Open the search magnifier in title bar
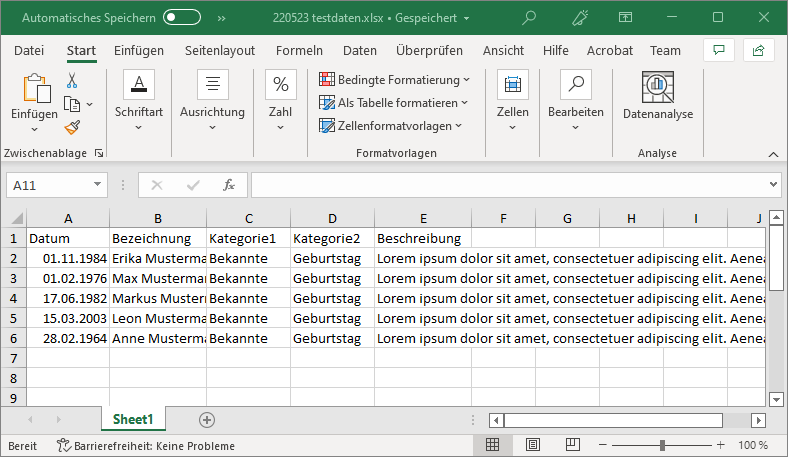 (x=529, y=18)
